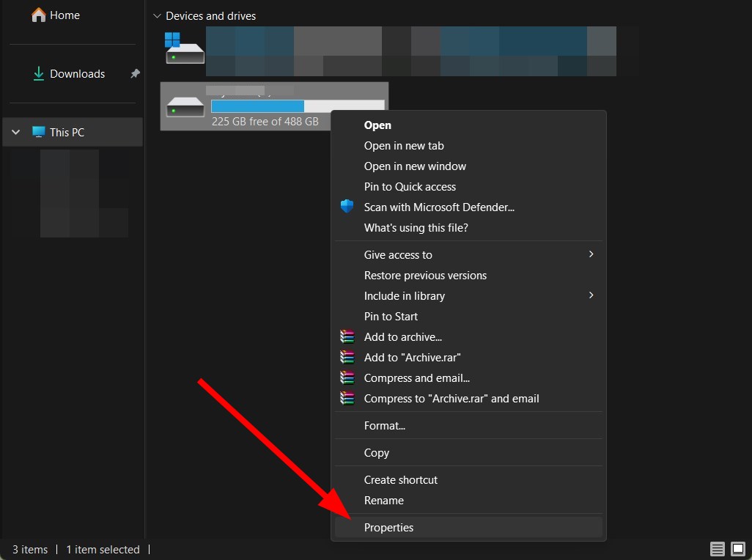Image resolution: width=752 pixels, height=560 pixels.
Task: Expand the Include in library submenu
Action: tap(591, 295)
